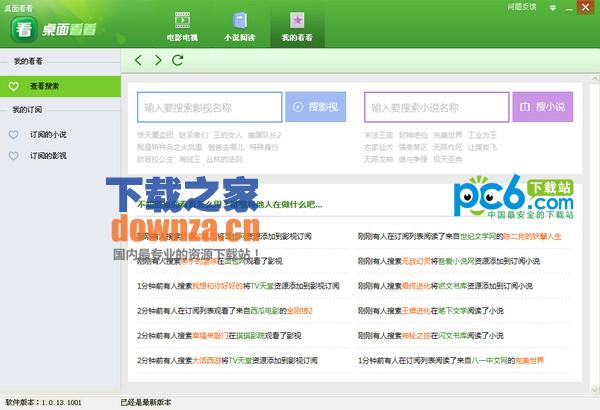Open the 我想和你好好的 link
Viewport: 600px width, 410px height.
pos(217,286)
